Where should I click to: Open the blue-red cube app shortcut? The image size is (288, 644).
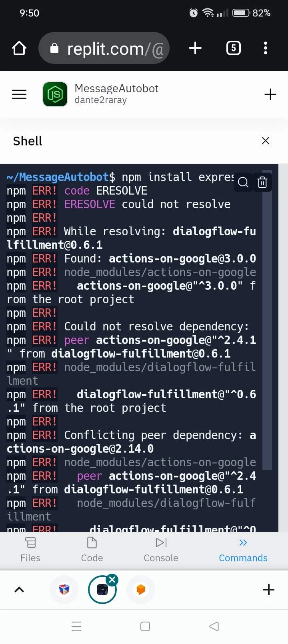tap(64, 590)
